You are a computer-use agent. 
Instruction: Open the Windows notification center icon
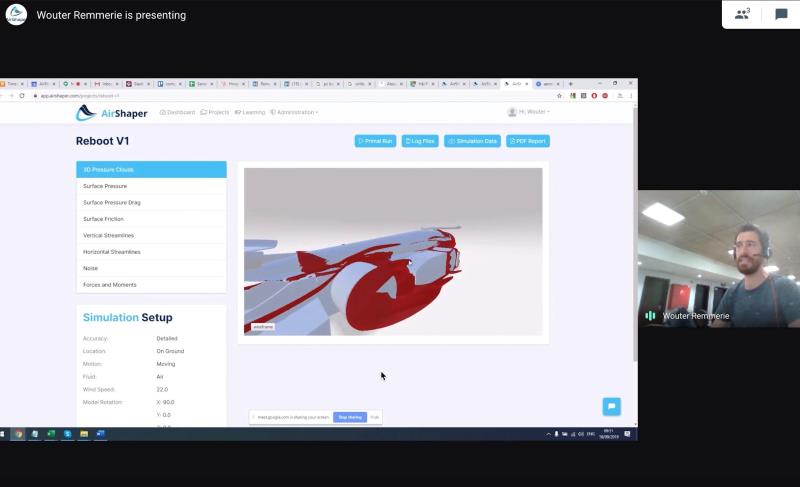[x=627, y=434]
